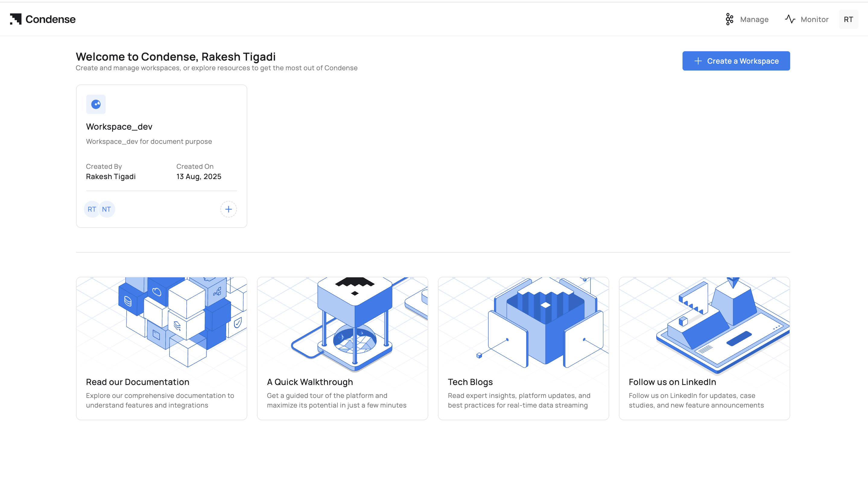Open the Manage menu item
868x492 pixels.
click(754, 19)
